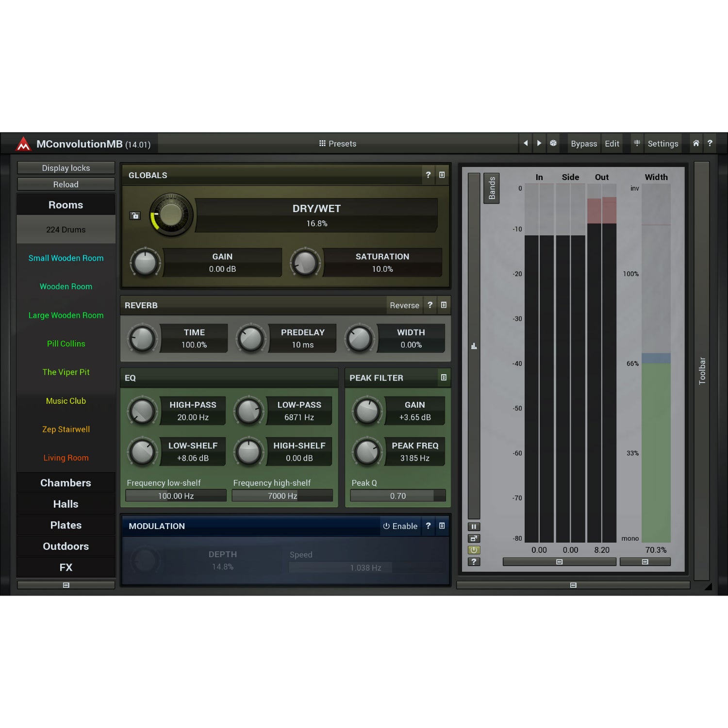Viewport: 728px width, 728px height.
Task: Click the channel mode icon beside Settings
Action: (637, 143)
